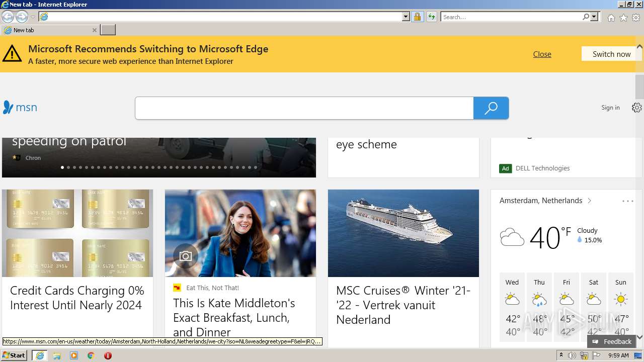Open the red Opera taskbar icon
This screenshot has width=644, height=362.
tap(108, 355)
